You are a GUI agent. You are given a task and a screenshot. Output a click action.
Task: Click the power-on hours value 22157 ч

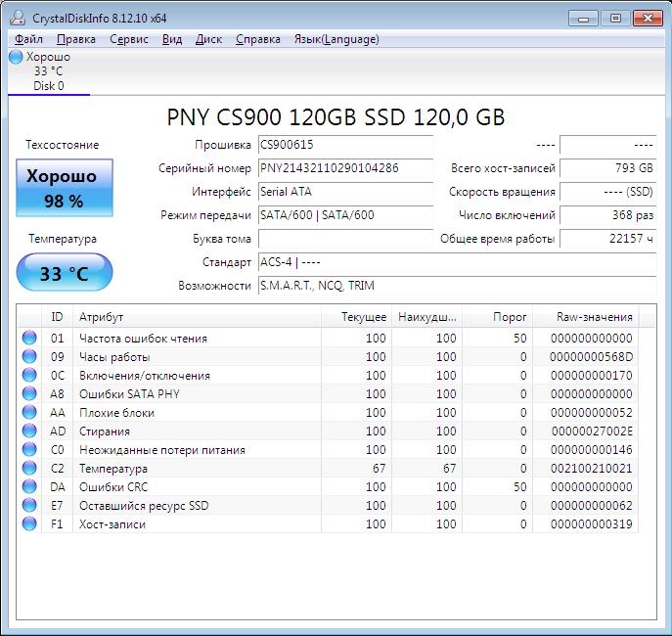click(x=607, y=239)
